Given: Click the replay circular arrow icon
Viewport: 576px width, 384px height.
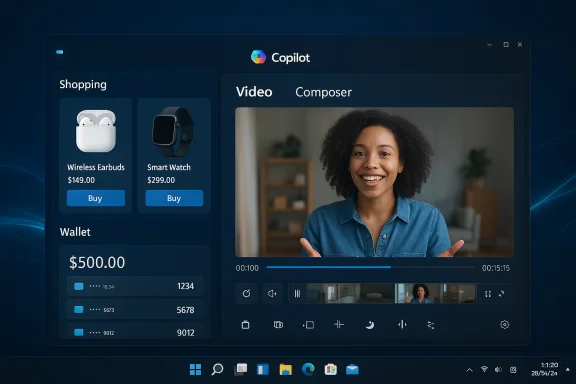Looking at the screenshot, I should tap(246, 293).
